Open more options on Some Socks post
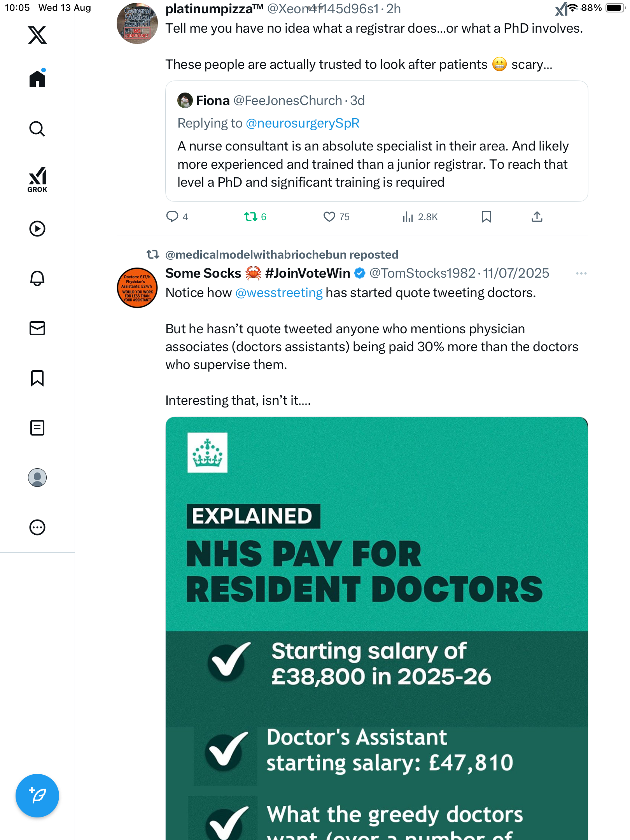This screenshot has height=840, width=630. [581, 273]
